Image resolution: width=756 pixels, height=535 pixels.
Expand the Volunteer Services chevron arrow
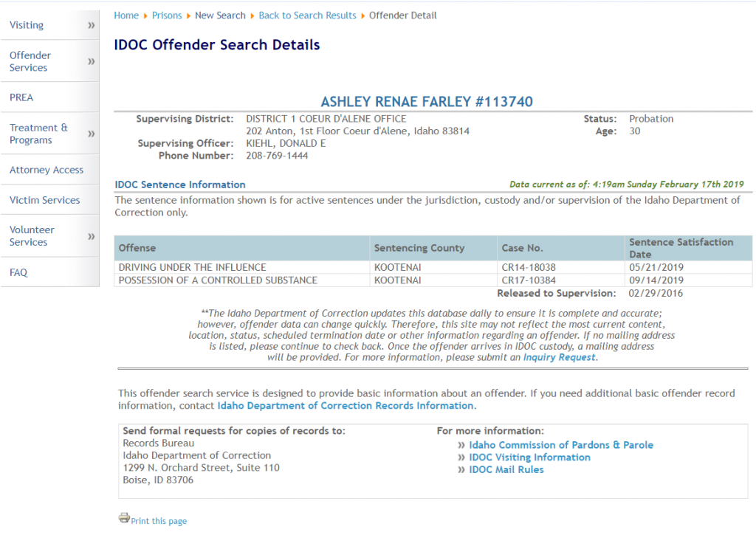coord(92,236)
